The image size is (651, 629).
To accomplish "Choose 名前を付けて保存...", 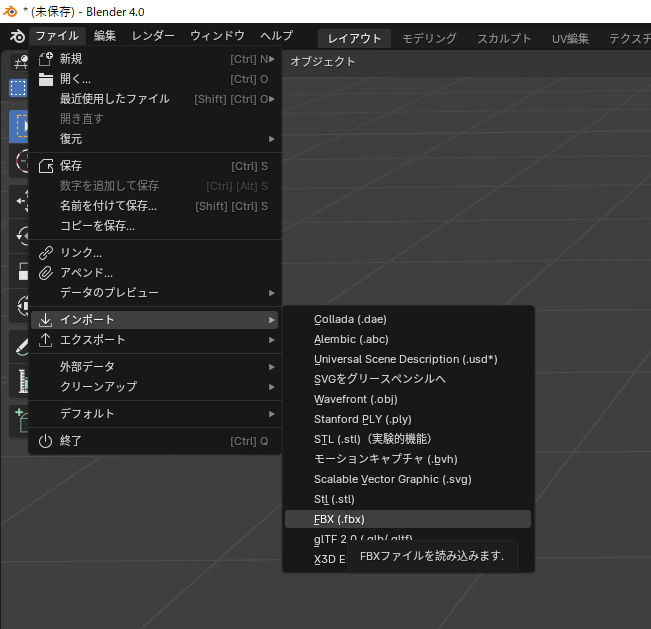I will [155, 206].
